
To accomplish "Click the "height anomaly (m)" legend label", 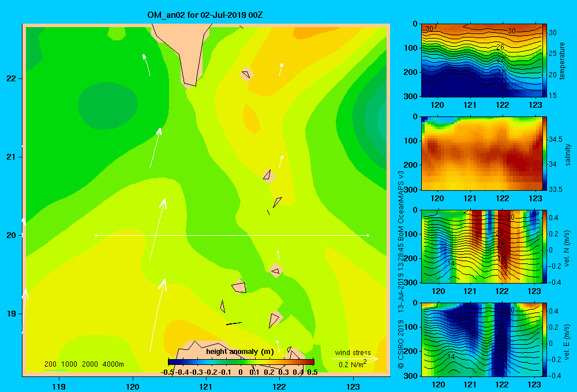I will pyautogui.click(x=240, y=352).
